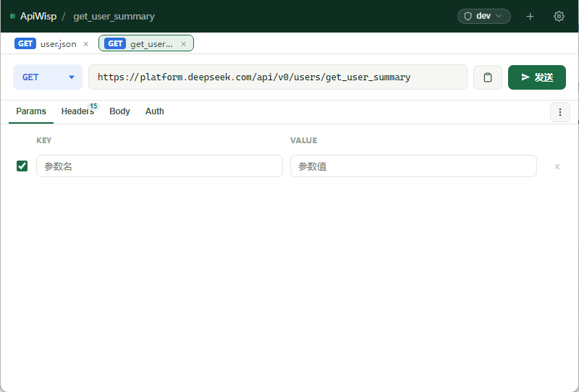The width and height of the screenshot is (579, 392).
Task: Switch to the Headers tab
Action: point(77,111)
